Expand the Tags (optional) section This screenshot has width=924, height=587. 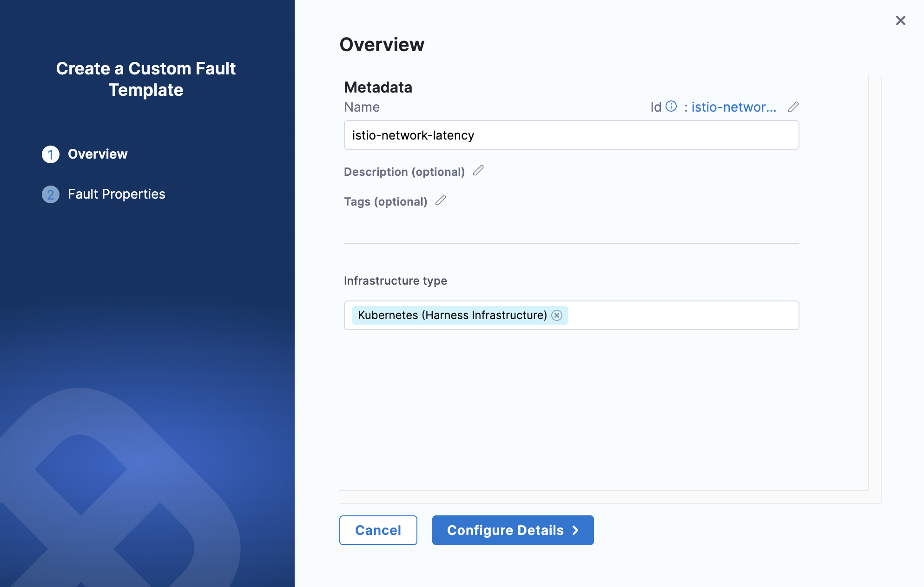(x=385, y=201)
